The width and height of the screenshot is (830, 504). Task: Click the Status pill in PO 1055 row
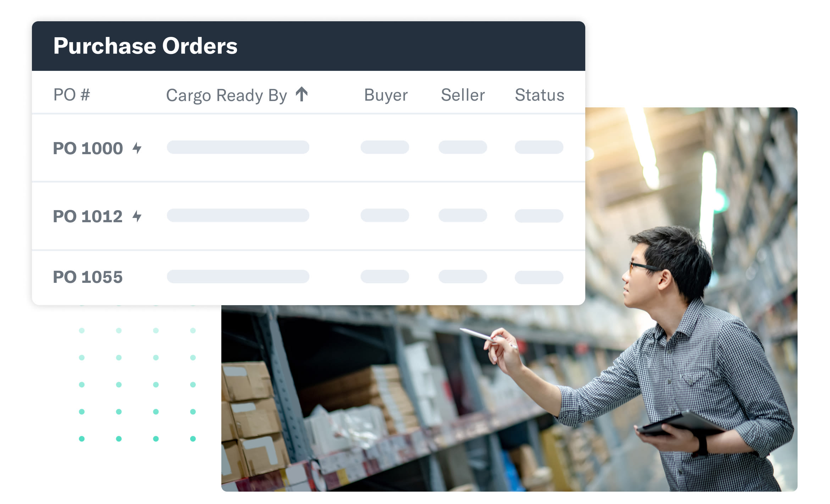(x=539, y=277)
